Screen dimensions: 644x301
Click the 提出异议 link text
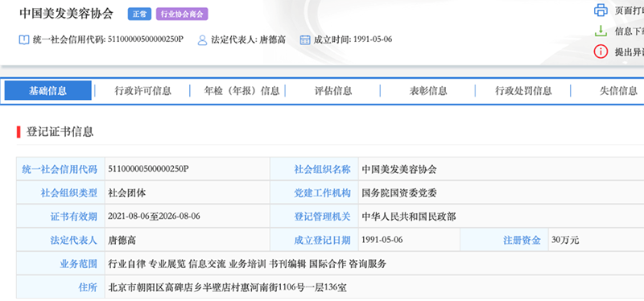(x=630, y=52)
